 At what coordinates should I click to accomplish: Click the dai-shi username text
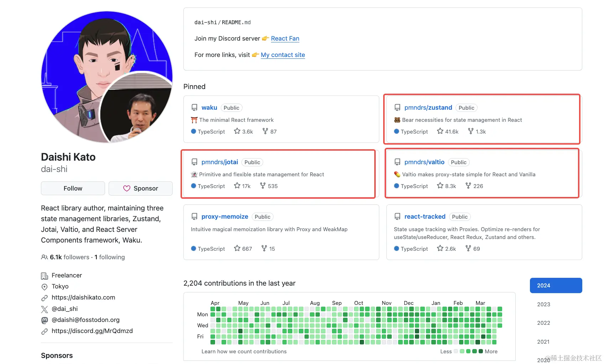[54, 169]
